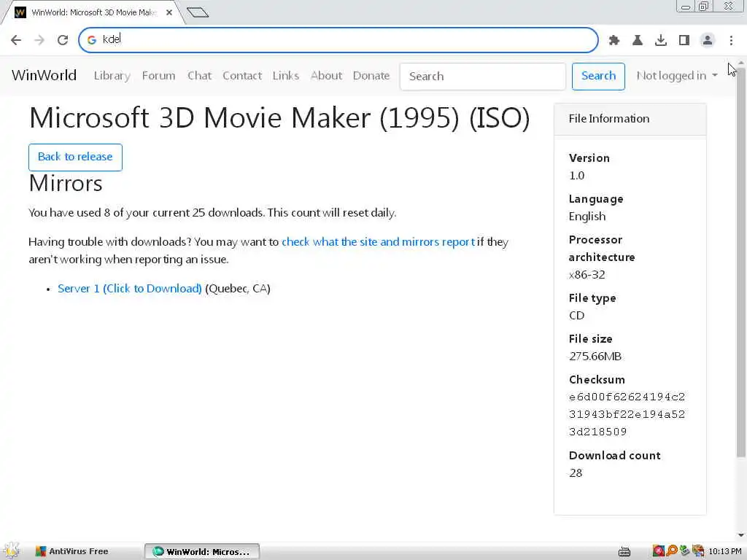Close the WinWorld browser tab
The width and height of the screenshot is (747, 560).
coord(169,12)
